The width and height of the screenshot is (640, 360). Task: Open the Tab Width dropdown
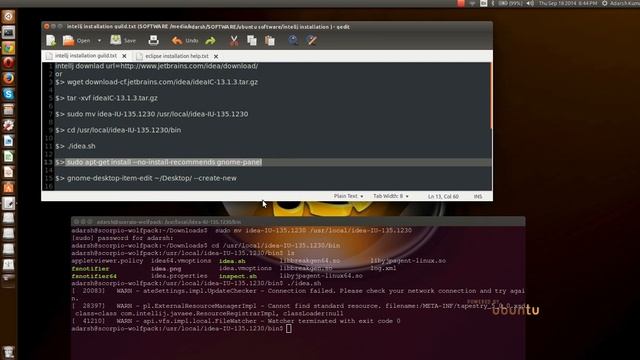pos(391,196)
